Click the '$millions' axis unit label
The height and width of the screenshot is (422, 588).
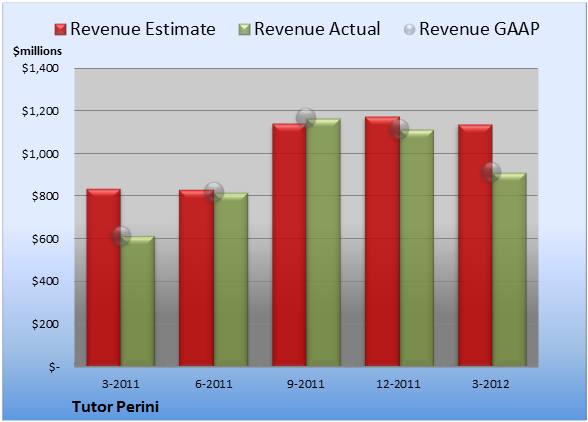(37, 51)
